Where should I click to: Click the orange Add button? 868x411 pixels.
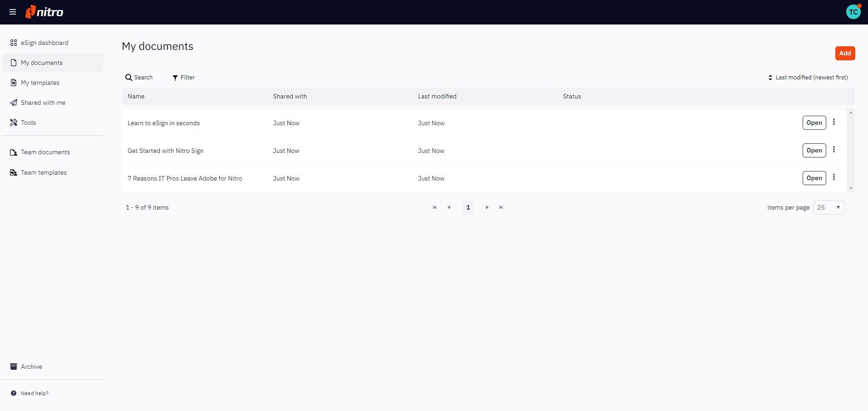(845, 53)
